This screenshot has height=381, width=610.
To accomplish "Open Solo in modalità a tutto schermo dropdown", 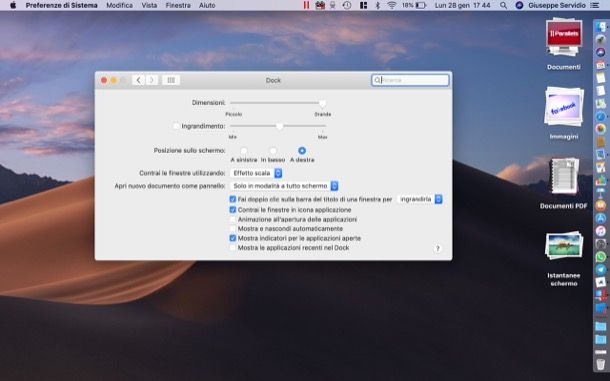I will 284,186.
